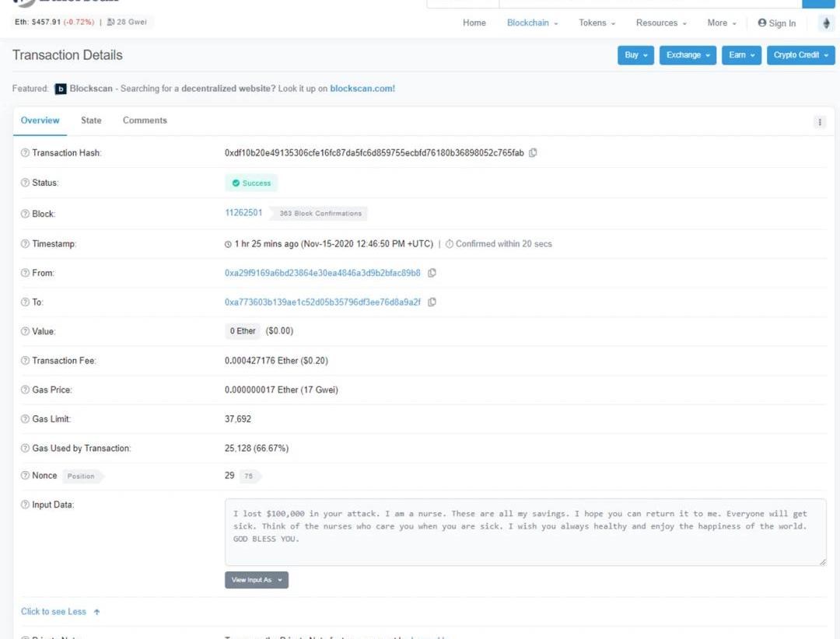
Task: Click the Ethereum logo icon in navbar
Action: click(826, 23)
